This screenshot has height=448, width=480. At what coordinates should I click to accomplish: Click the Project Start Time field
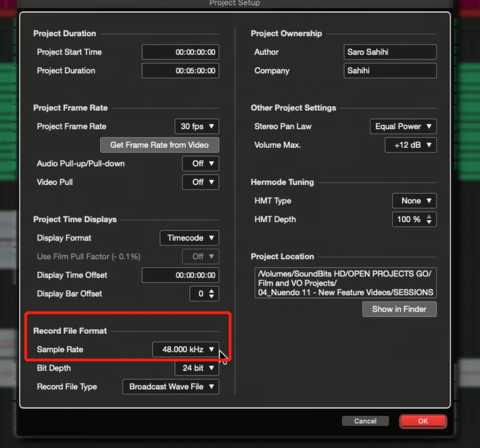[x=180, y=52]
